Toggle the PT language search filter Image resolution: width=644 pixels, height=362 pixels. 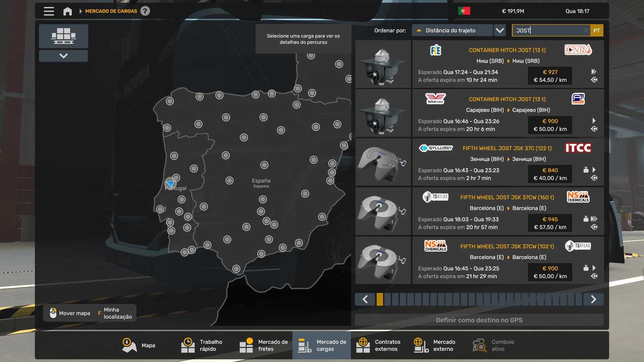pyautogui.click(x=596, y=31)
